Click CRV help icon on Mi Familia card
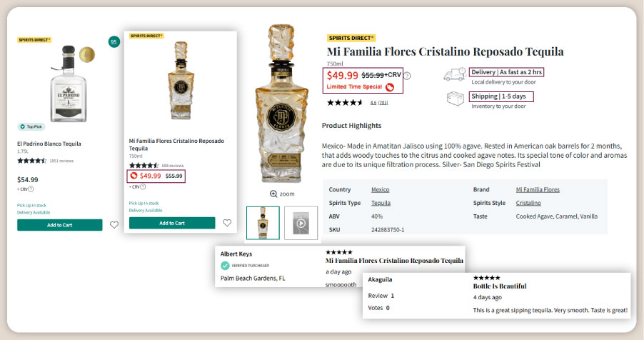 click(142, 187)
